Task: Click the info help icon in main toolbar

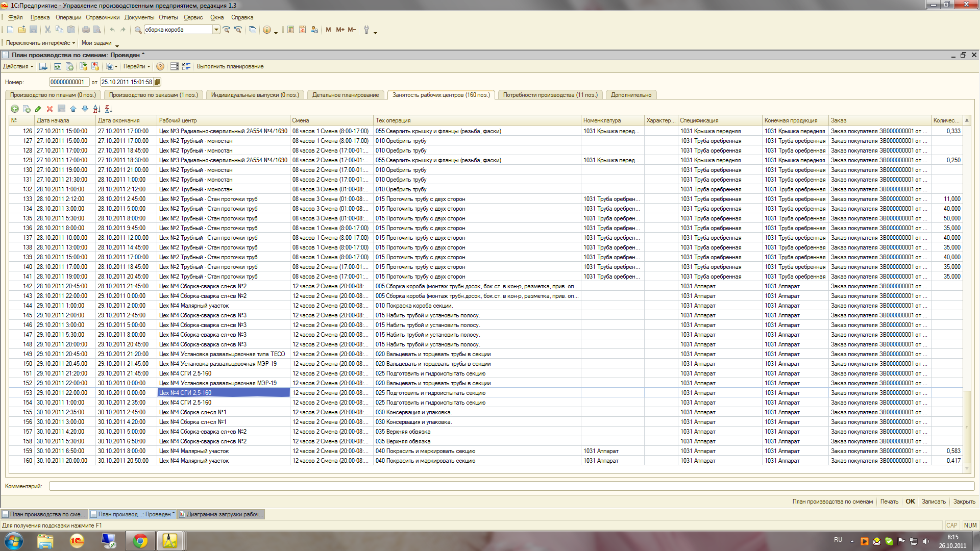Action: pyautogui.click(x=267, y=30)
